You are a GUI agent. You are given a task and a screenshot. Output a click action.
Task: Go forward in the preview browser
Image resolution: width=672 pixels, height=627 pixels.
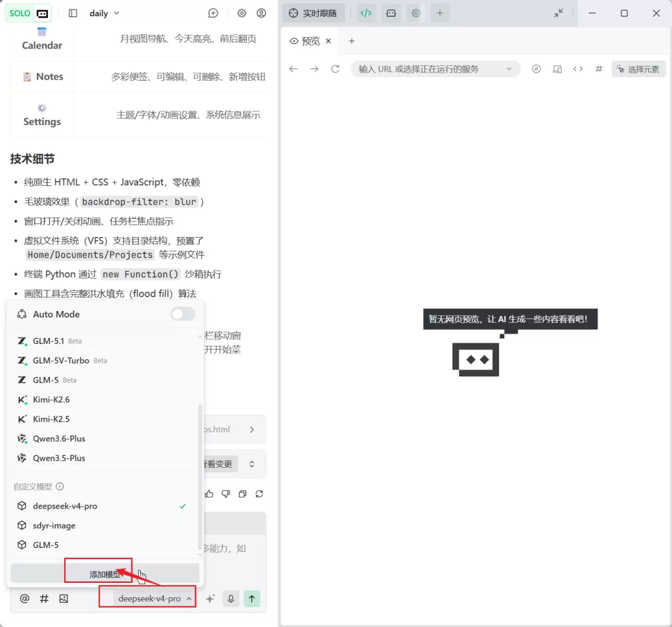[x=314, y=69]
